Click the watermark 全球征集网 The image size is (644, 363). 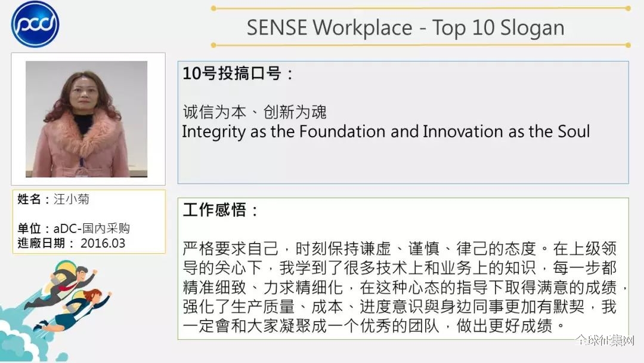click(605, 340)
